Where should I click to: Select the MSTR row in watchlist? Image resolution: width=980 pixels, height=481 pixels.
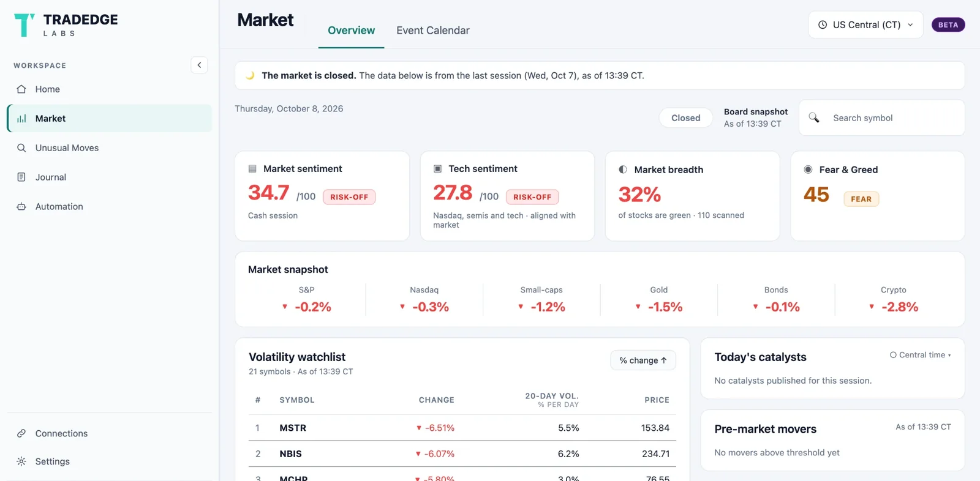(462, 428)
